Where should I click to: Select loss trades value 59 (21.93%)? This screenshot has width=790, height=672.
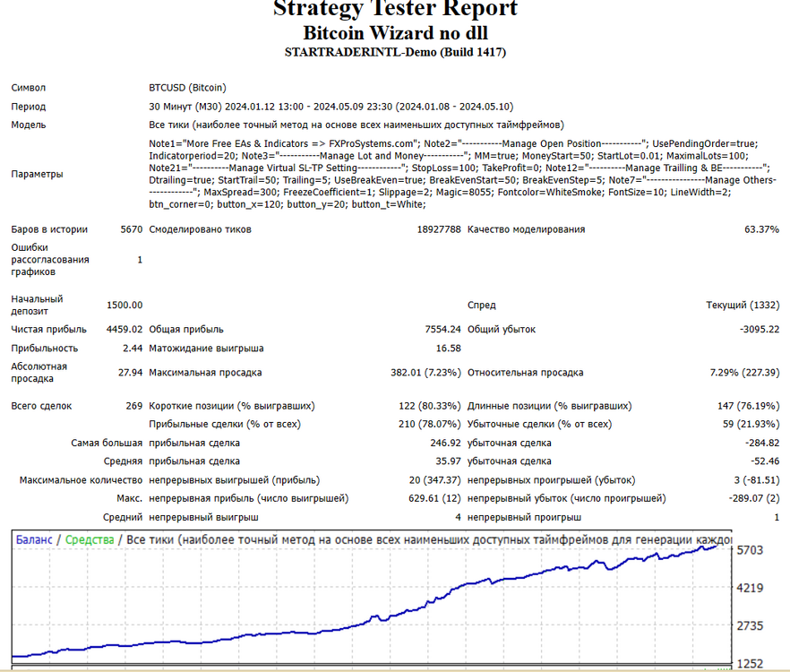point(751,424)
